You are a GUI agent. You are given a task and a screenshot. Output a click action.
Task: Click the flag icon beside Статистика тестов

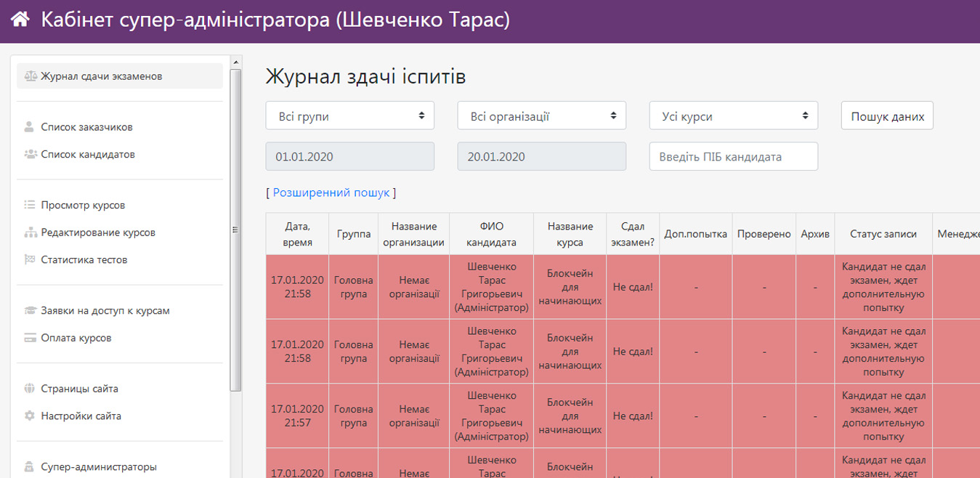click(30, 260)
